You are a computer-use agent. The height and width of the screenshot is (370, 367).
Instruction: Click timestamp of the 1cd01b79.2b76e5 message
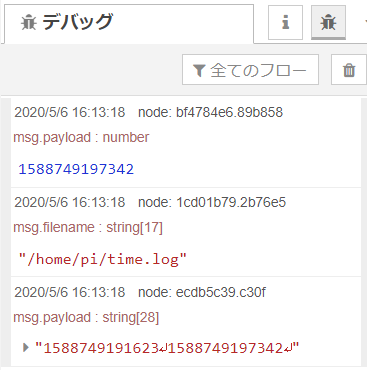point(70,202)
